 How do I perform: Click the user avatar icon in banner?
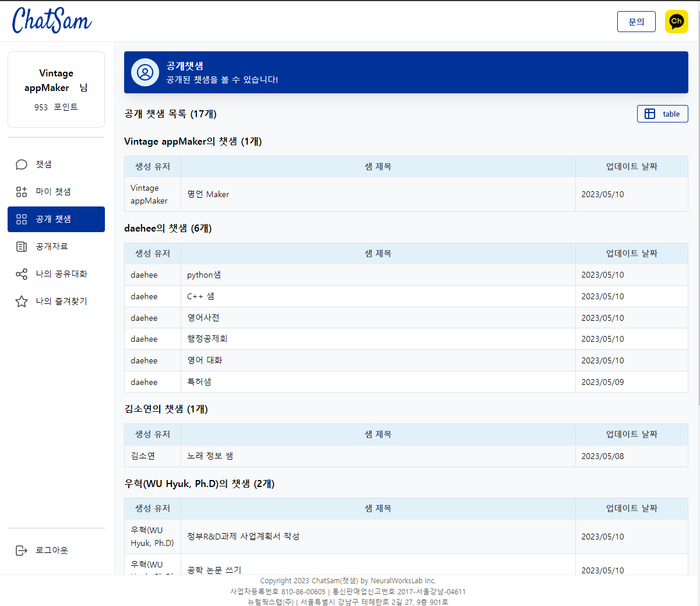point(145,72)
